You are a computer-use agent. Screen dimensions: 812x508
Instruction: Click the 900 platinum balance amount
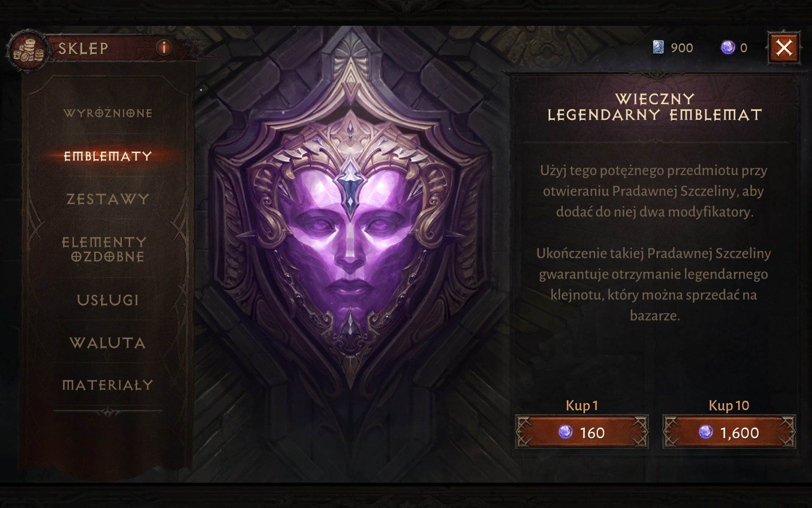[682, 48]
